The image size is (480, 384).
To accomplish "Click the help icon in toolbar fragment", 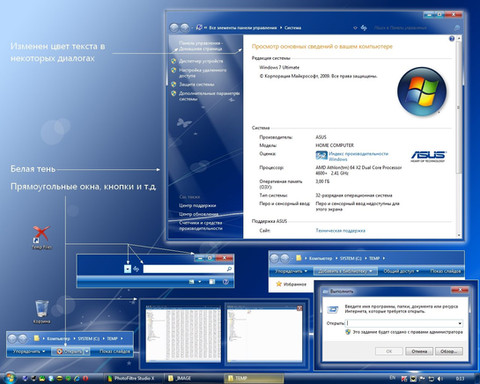I will tap(226, 282).
